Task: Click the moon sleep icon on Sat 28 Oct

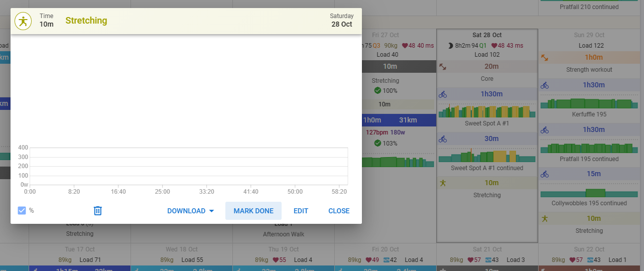Action: pos(450,45)
